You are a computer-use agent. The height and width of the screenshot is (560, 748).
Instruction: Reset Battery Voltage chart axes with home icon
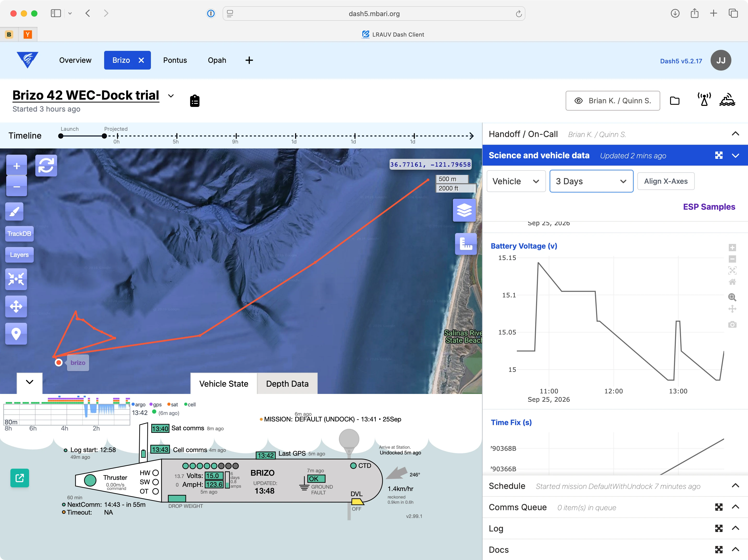(x=732, y=282)
